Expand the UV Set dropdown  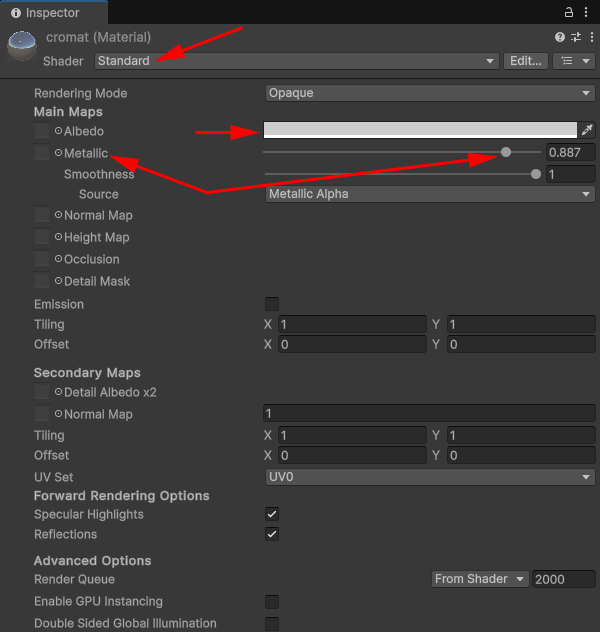point(430,477)
